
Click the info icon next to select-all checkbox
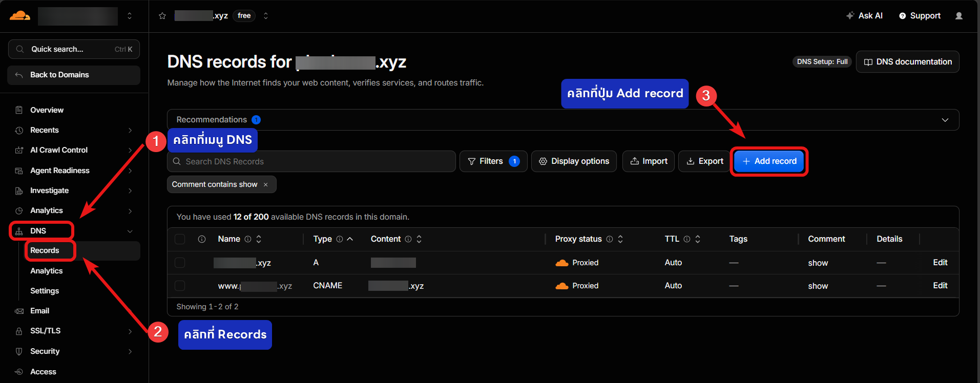(202, 239)
